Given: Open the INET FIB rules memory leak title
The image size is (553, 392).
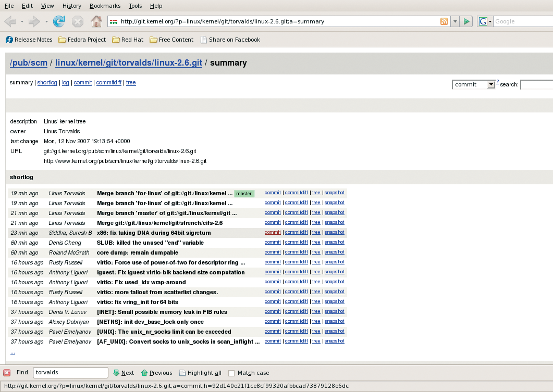Looking at the screenshot, I should pyautogui.click(x=162, y=312).
